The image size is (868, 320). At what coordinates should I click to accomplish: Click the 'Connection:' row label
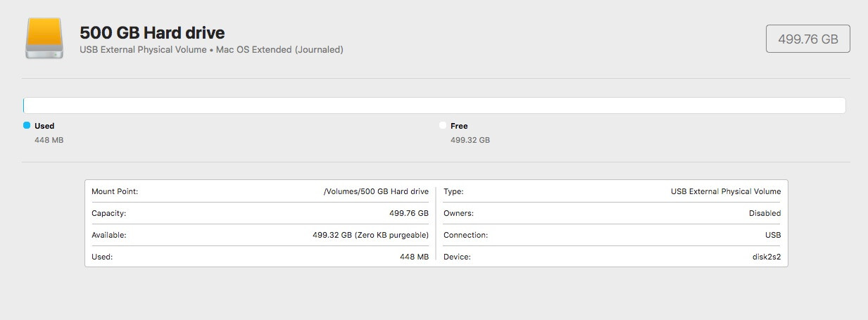[465, 235]
